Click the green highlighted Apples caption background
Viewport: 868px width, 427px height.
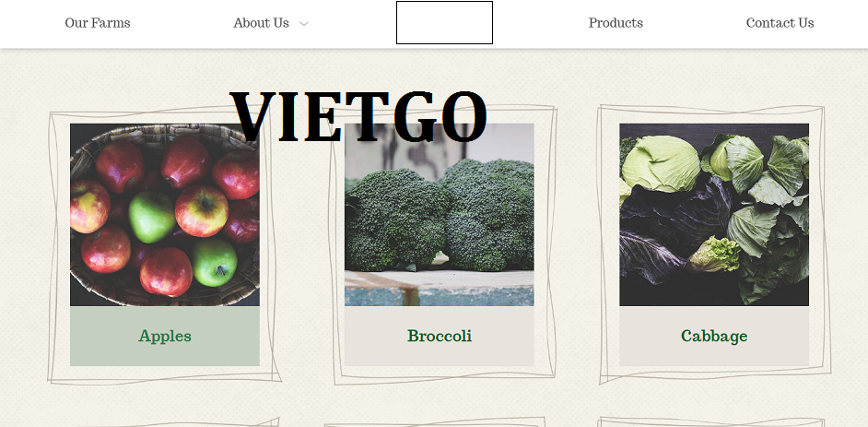[164, 337]
